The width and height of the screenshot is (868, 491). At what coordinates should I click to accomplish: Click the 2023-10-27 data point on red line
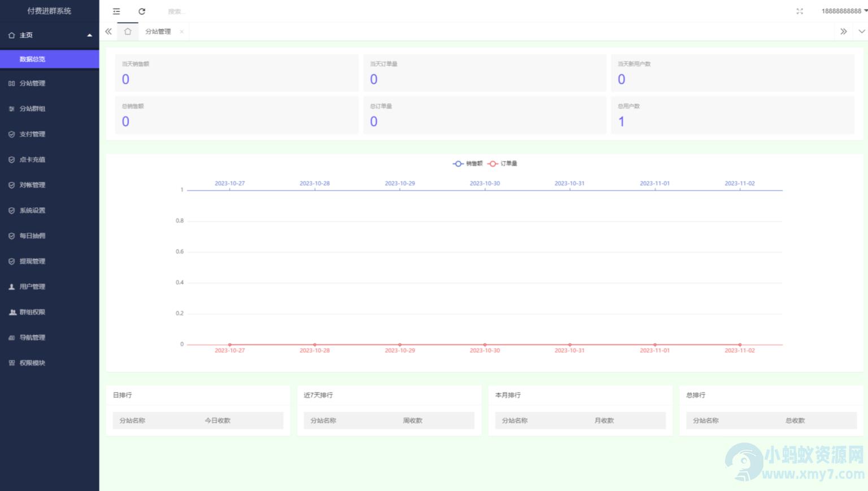[x=230, y=345]
